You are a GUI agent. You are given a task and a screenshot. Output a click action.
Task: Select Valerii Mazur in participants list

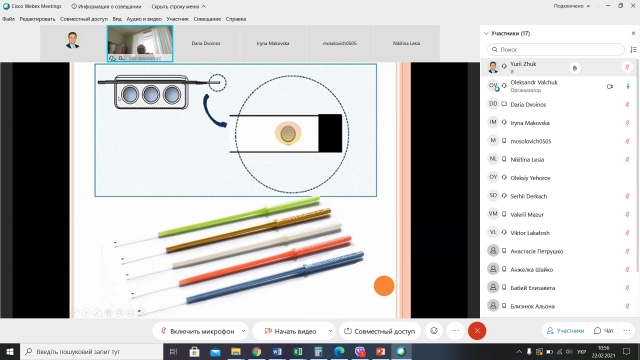[x=558, y=215]
